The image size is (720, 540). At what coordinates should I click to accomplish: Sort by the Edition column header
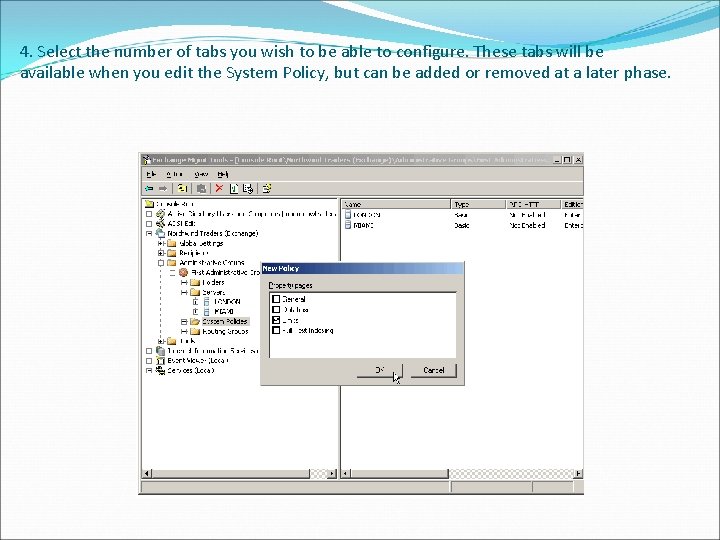click(x=573, y=204)
